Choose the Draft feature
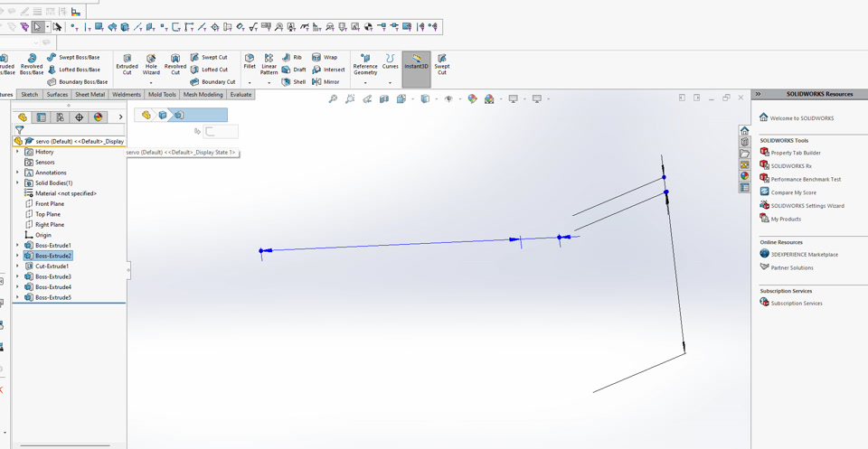Viewport: 868px width, 449px height. coord(294,70)
